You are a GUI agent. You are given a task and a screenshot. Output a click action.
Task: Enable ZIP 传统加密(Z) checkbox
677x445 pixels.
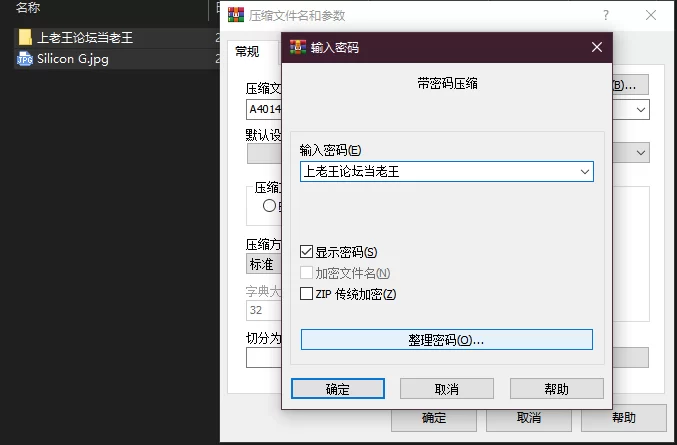point(306,294)
